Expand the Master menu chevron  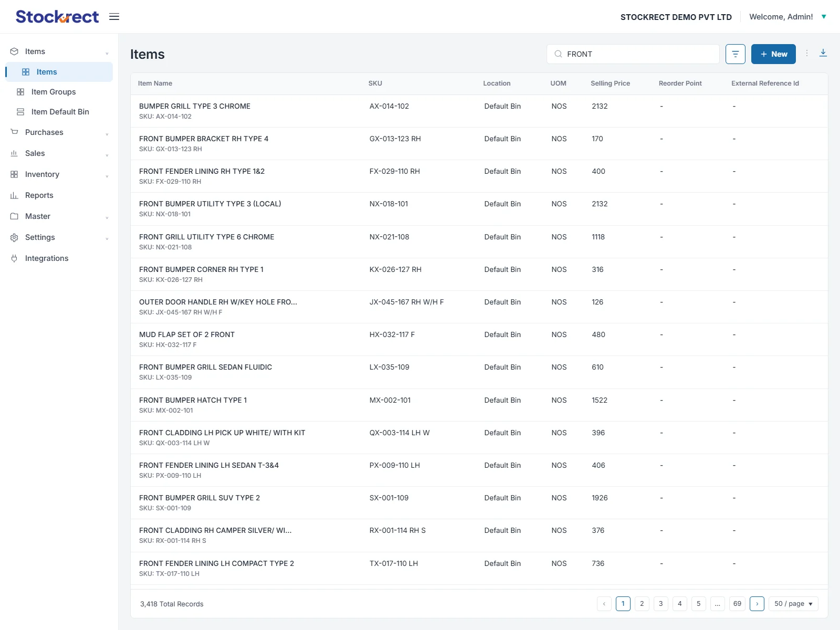[107, 217]
